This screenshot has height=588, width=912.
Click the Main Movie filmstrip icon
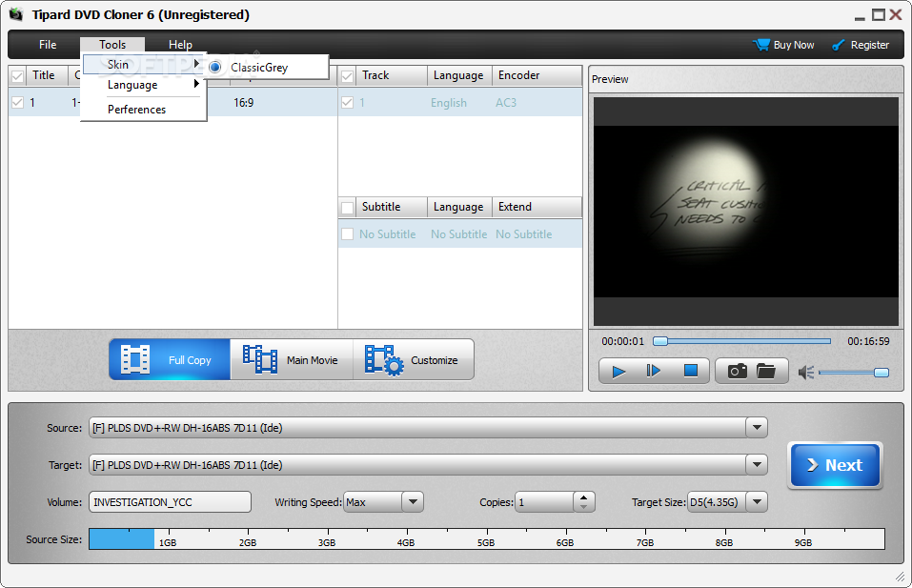[260, 359]
